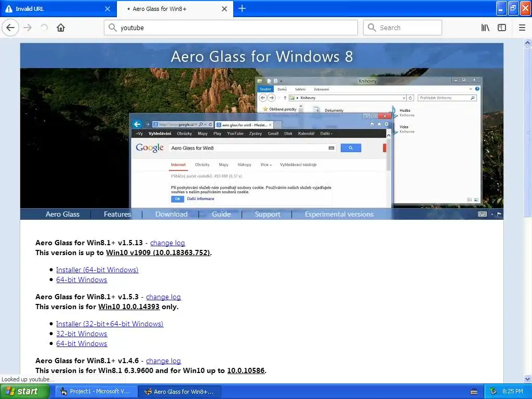Screen dimensions: 532x399
Task: Reload the page with the refresh icon
Action: (44, 28)
